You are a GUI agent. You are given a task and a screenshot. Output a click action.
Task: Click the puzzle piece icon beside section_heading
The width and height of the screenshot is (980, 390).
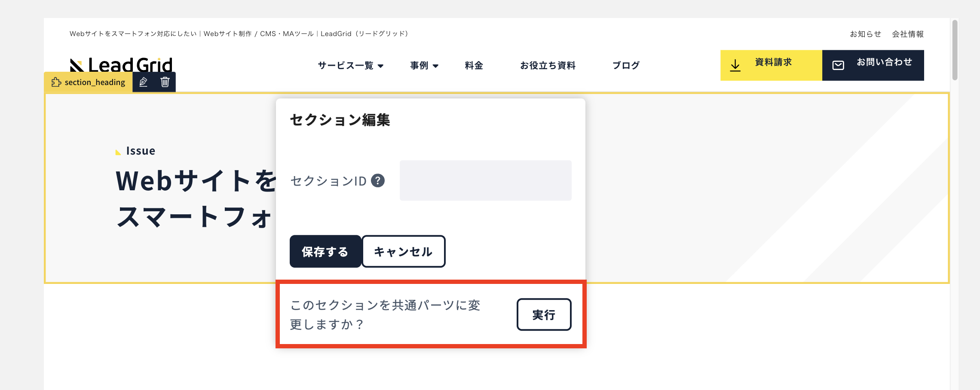coord(56,82)
